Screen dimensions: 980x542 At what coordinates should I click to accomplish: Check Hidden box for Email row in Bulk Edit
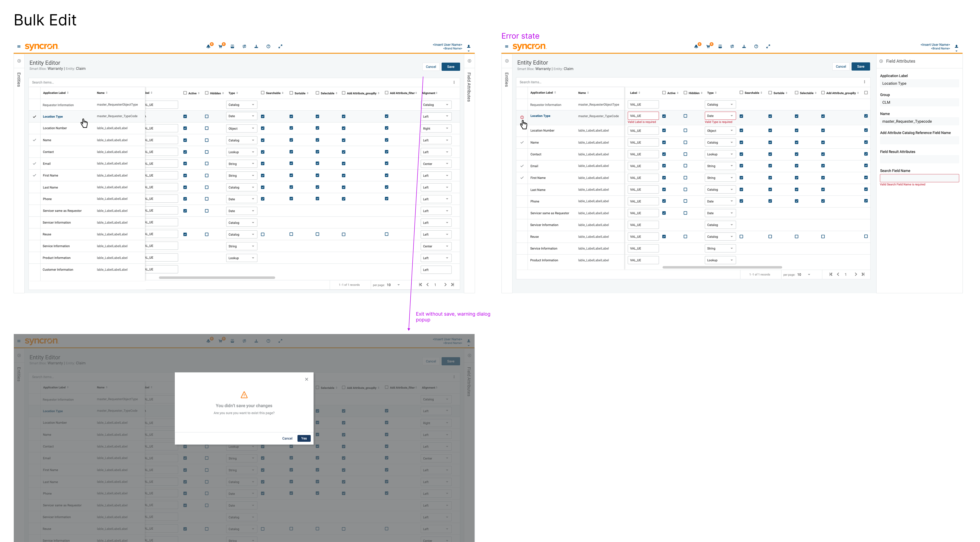(207, 164)
